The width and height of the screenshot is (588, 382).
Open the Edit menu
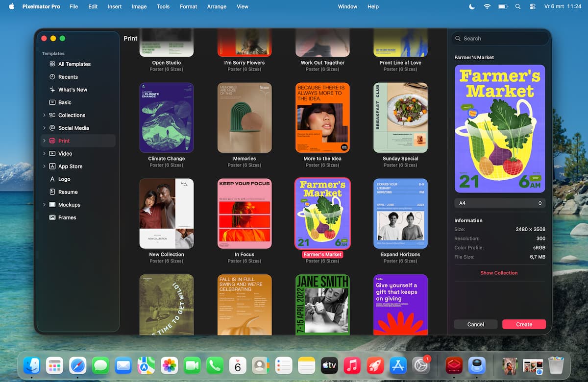pyautogui.click(x=93, y=7)
